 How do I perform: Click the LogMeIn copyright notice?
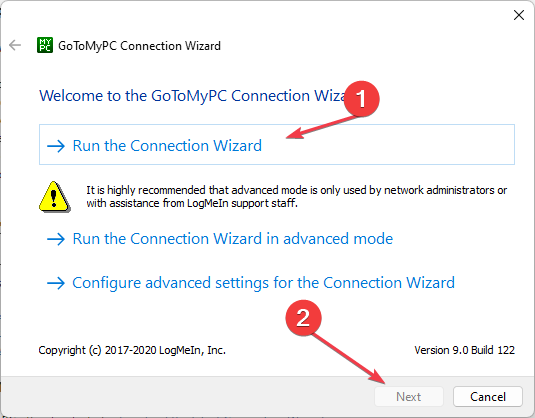(x=132, y=350)
